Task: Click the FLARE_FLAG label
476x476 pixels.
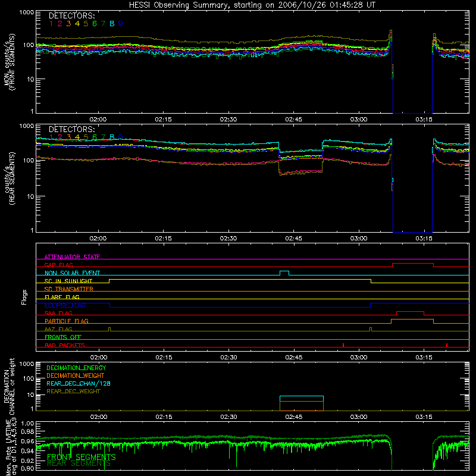Action: click(x=62, y=297)
